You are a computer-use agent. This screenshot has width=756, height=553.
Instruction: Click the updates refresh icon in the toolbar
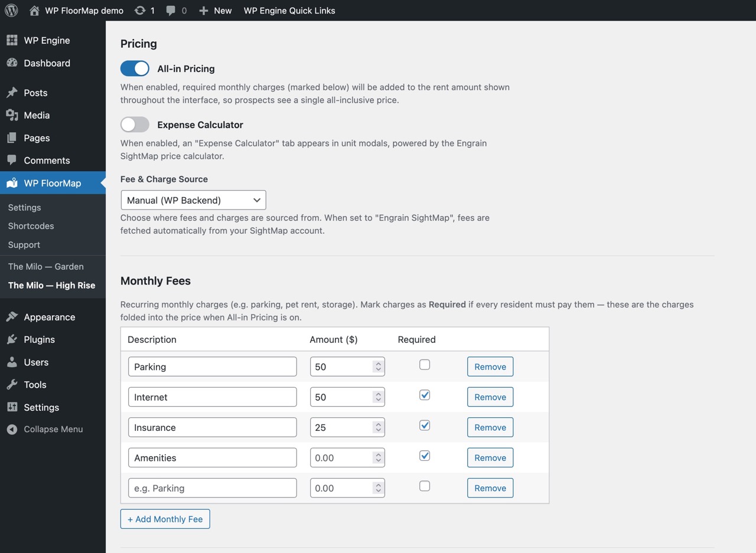tap(139, 10)
